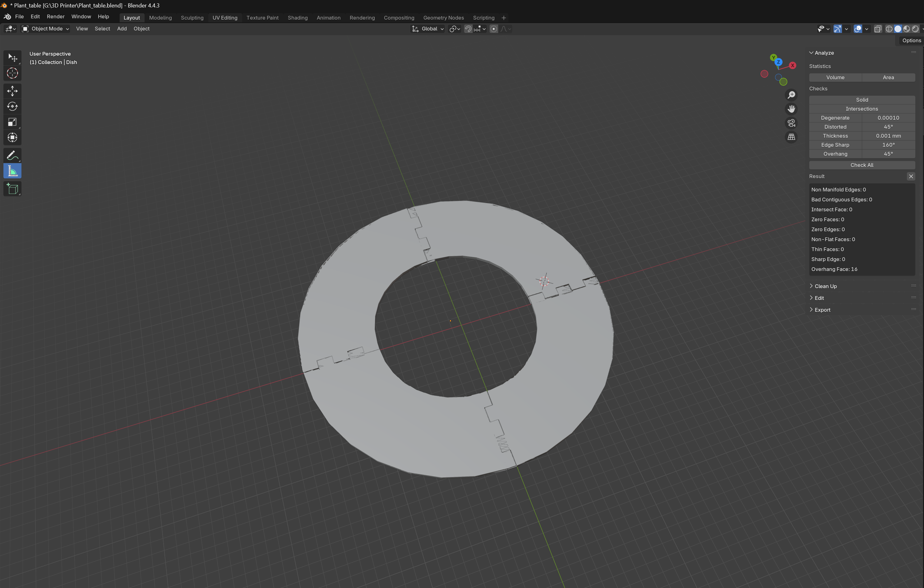This screenshot has height=588, width=924.
Task: Open the editor type selector
Action: [x=10, y=29]
